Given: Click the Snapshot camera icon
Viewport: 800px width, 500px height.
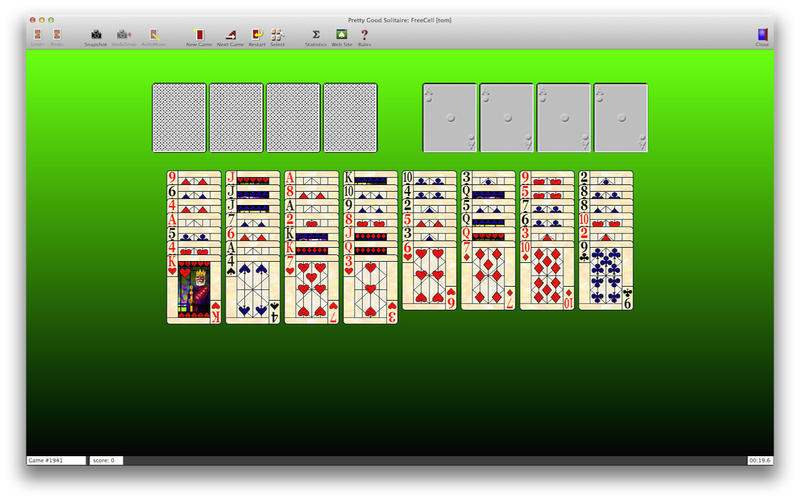Looking at the screenshot, I should coord(95,37).
